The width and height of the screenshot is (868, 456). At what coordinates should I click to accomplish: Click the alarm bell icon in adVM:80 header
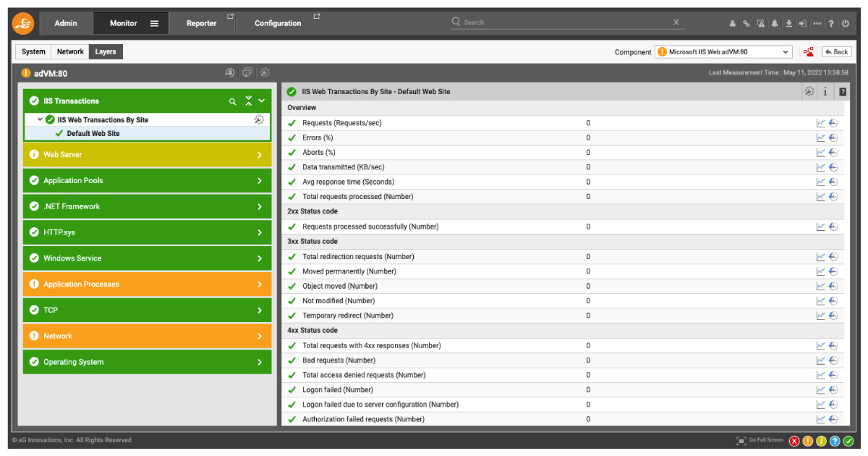coord(230,73)
